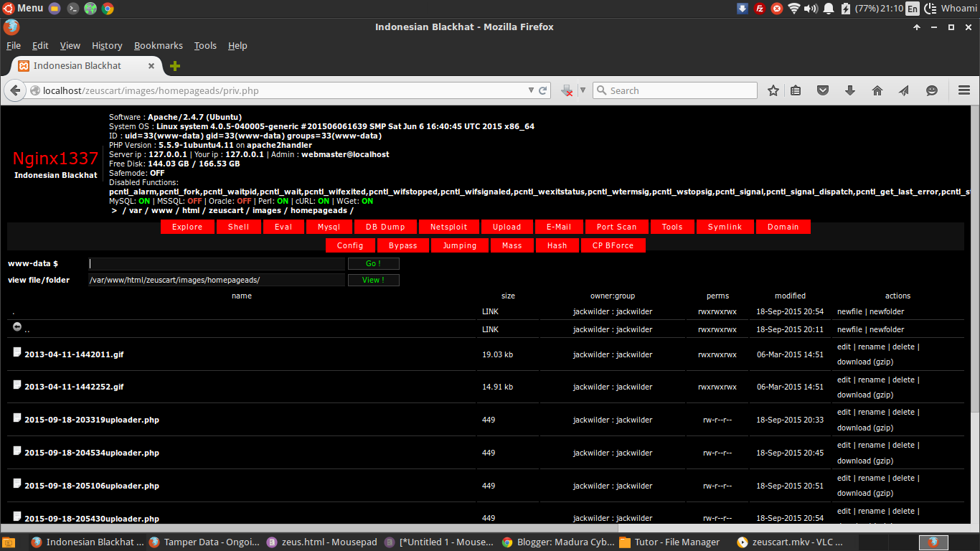Screen dimensions: 980x551
Task: Click the Upload button
Action: tap(507, 227)
